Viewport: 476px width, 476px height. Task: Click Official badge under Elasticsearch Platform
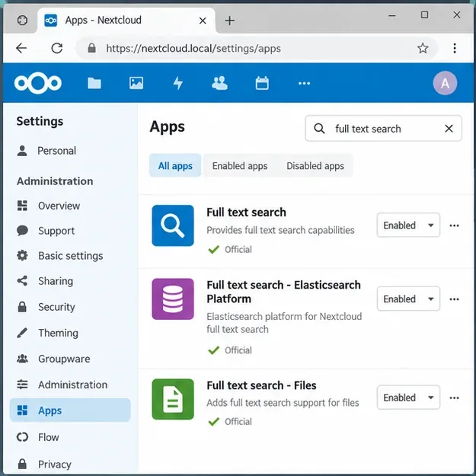[230, 350]
